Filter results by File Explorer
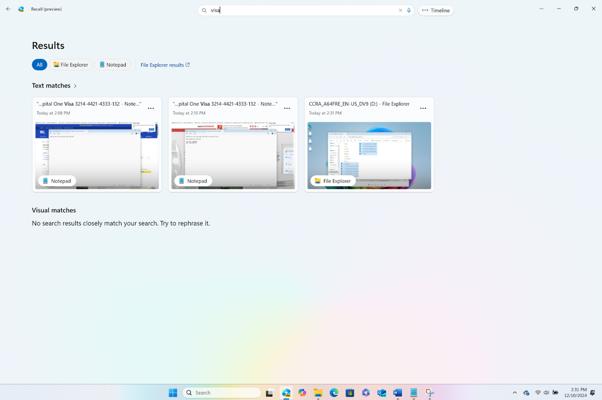Screen dimensions: 602x400 (70, 65)
